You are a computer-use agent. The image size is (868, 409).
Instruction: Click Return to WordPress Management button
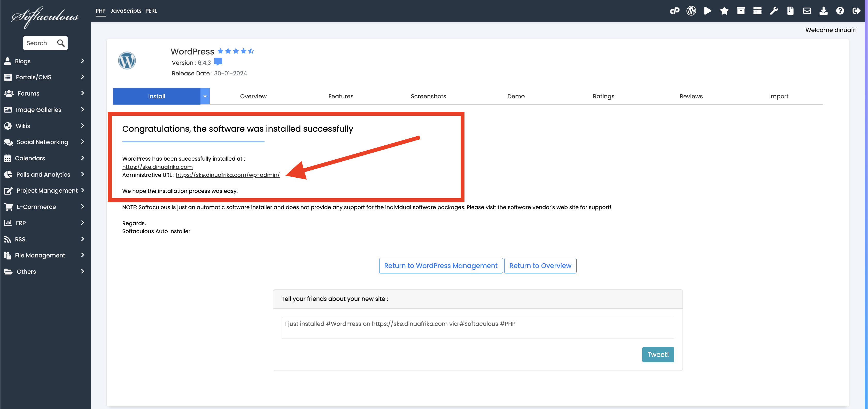[441, 266]
